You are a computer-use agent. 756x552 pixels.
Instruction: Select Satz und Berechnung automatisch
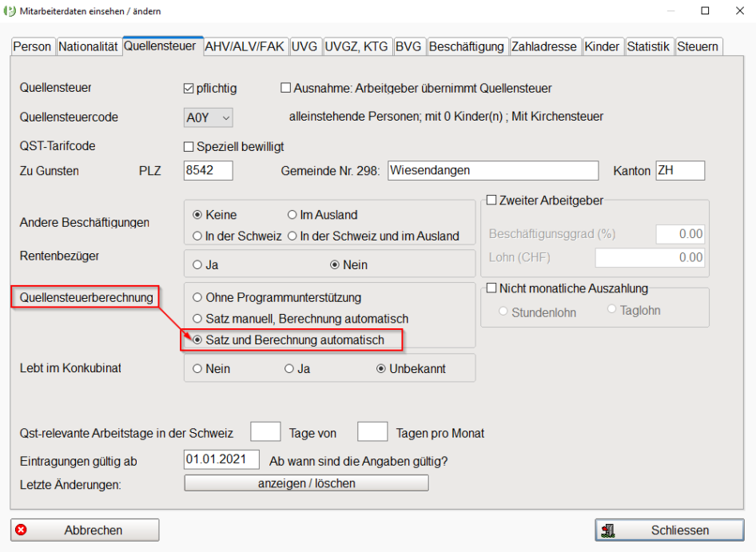coord(197,340)
